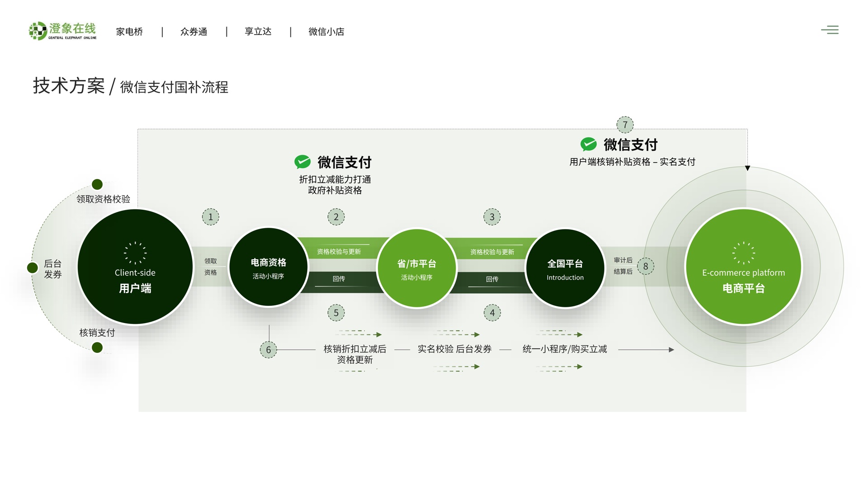
Task: Click the green dot above 领取资格校验
Action: point(97,184)
